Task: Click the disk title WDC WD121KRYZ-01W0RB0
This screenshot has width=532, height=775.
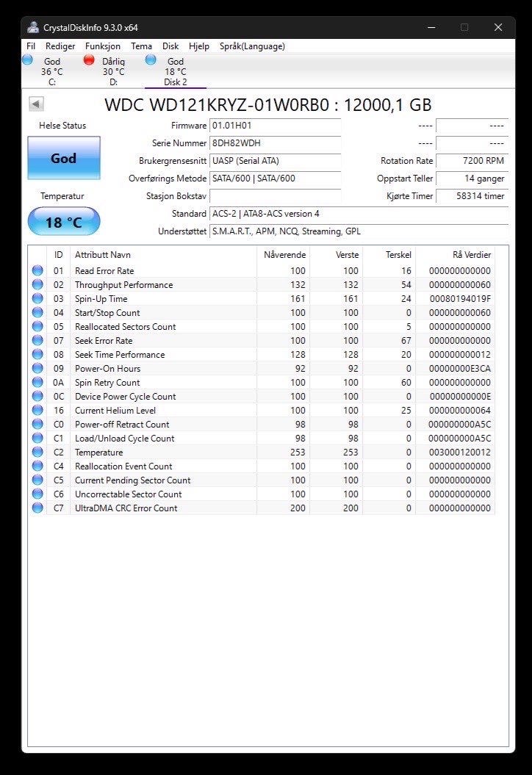Action: 217,105
